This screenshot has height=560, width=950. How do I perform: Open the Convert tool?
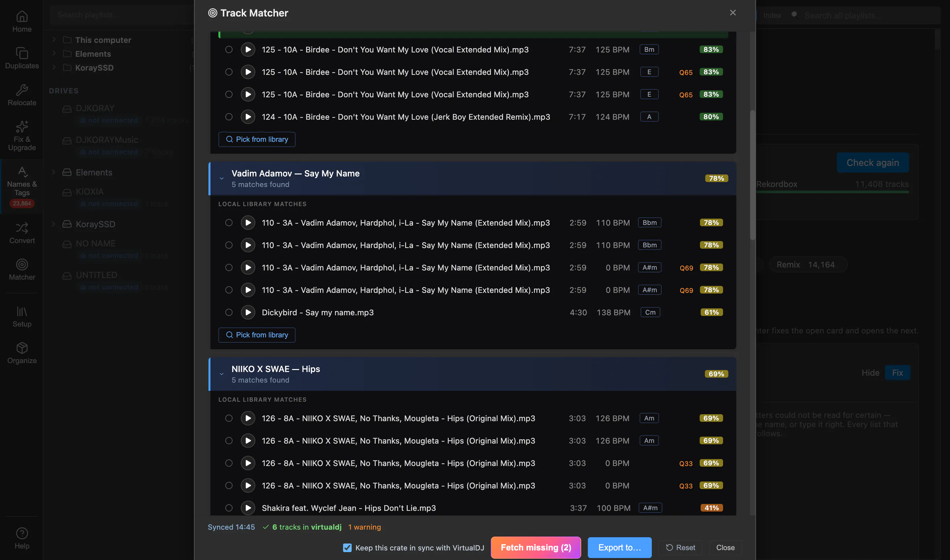(x=22, y=233)
